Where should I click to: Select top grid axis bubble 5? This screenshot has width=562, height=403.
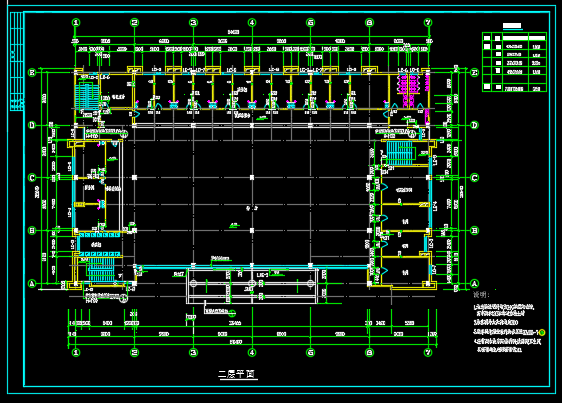pyautogui.click(x=310, y=23)
